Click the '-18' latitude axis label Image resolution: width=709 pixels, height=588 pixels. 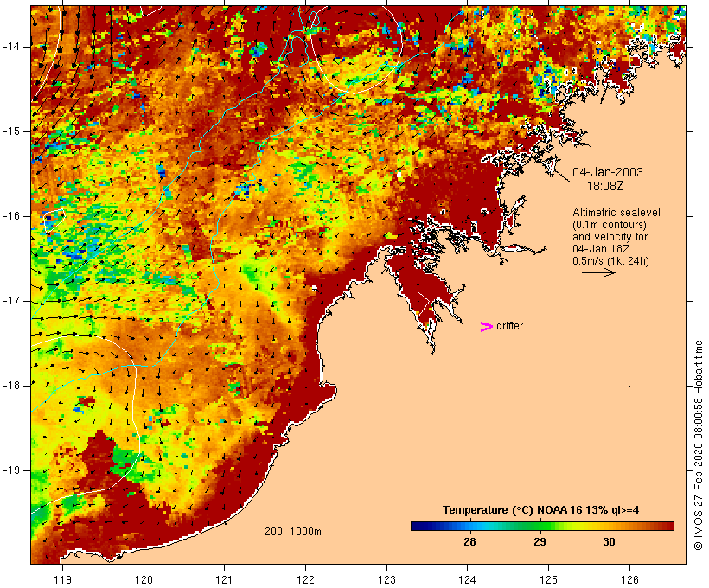point(10,386)
